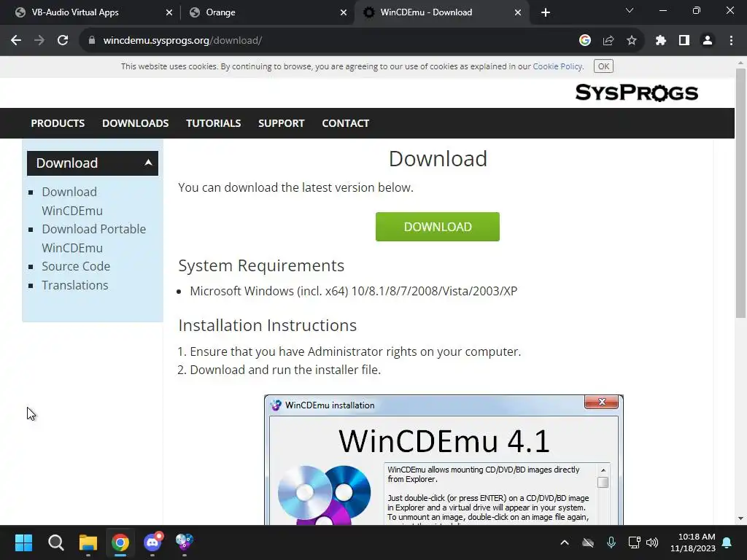
Task: Go back to the previous page
Action: tap(16, 41)
